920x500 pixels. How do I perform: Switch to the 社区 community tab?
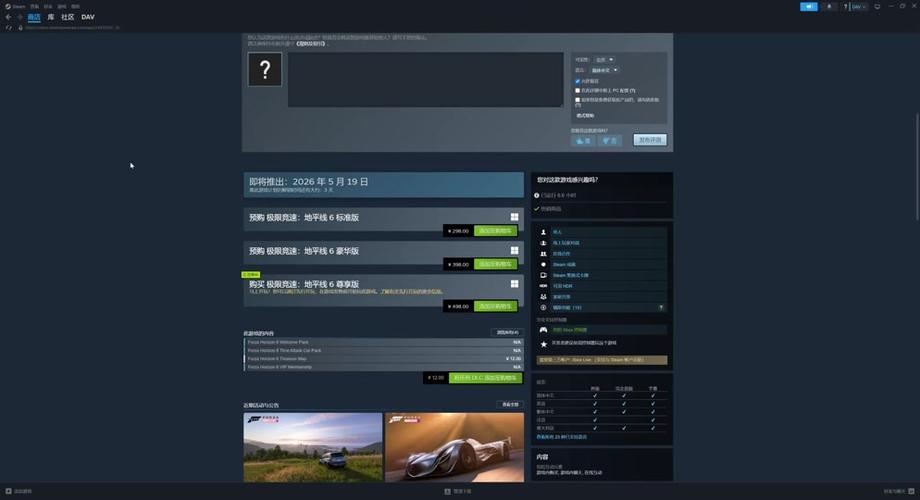click(68, 17)
